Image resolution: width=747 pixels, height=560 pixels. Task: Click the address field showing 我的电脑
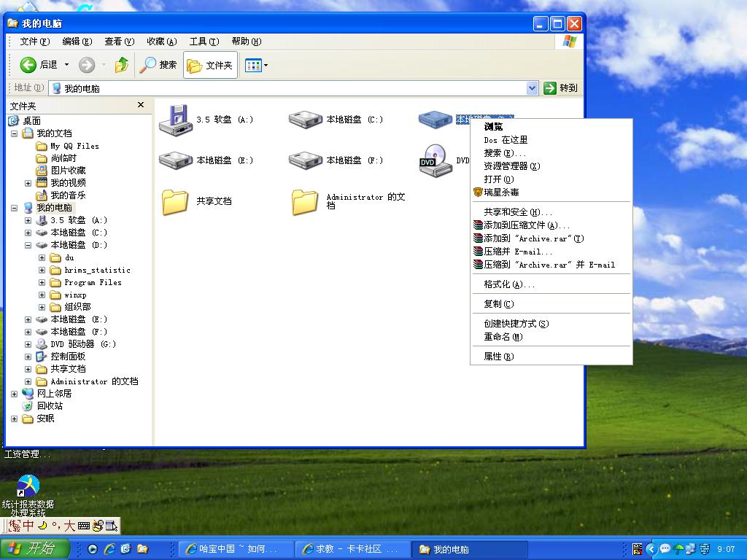[288, 88]
